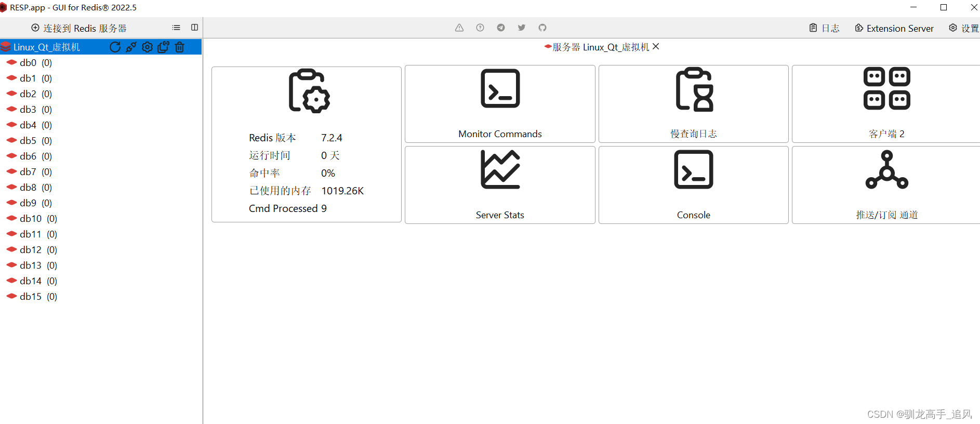Maximize the RESP.app window
The height and width of the screenshot is (424, 980).
pos(944,7)
